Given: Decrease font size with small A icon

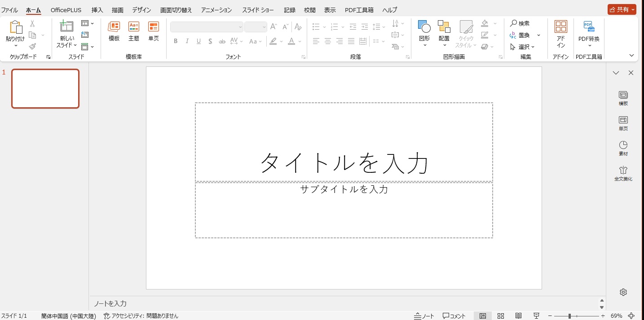Looking at the screenshot, I should [285, 27].
